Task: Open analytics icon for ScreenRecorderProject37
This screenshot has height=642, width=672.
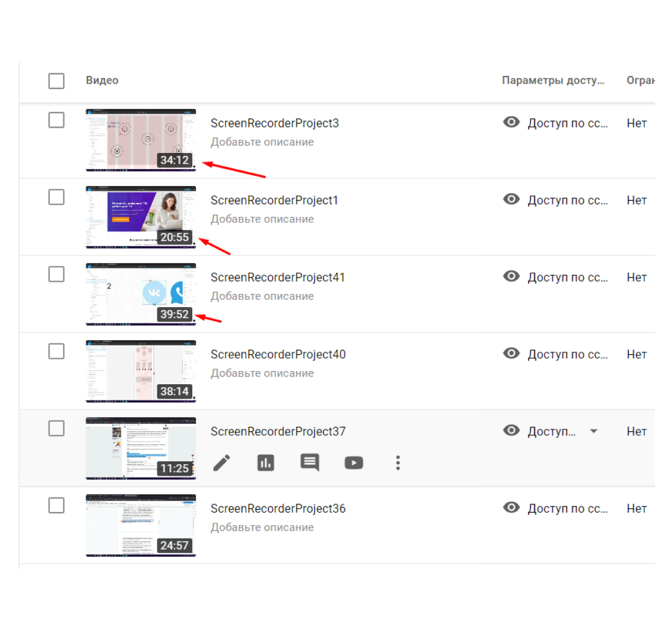Action: [266, 463]
